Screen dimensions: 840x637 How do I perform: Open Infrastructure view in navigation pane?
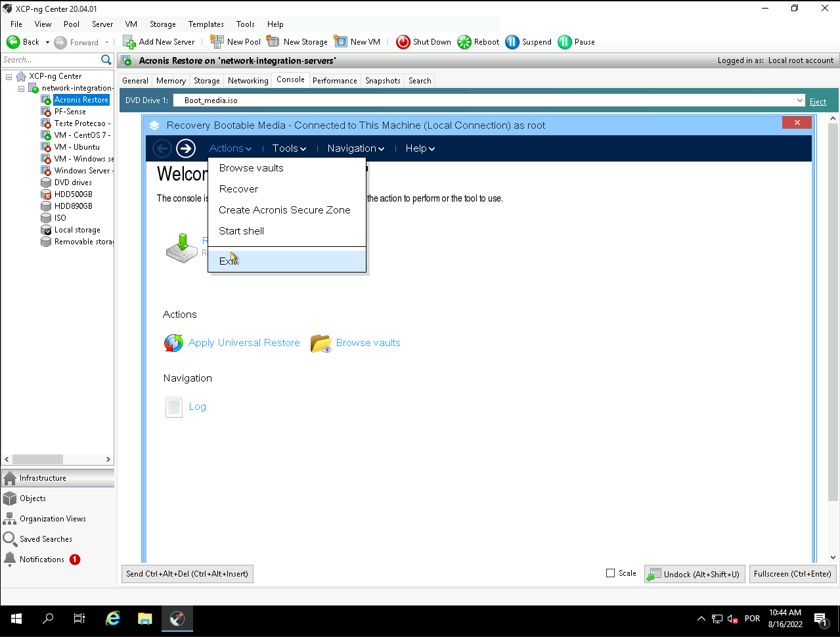tap(58, 478)
